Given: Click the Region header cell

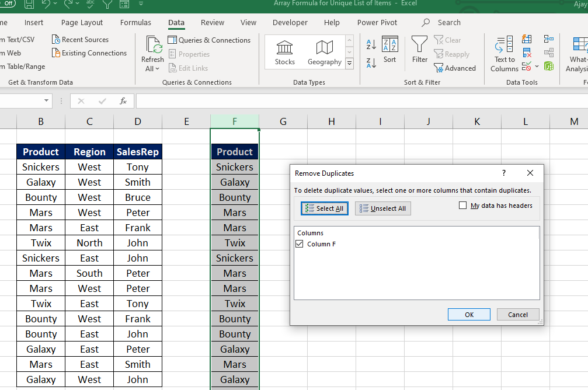Looking at the screenshot, I should [x=89, y=152].
